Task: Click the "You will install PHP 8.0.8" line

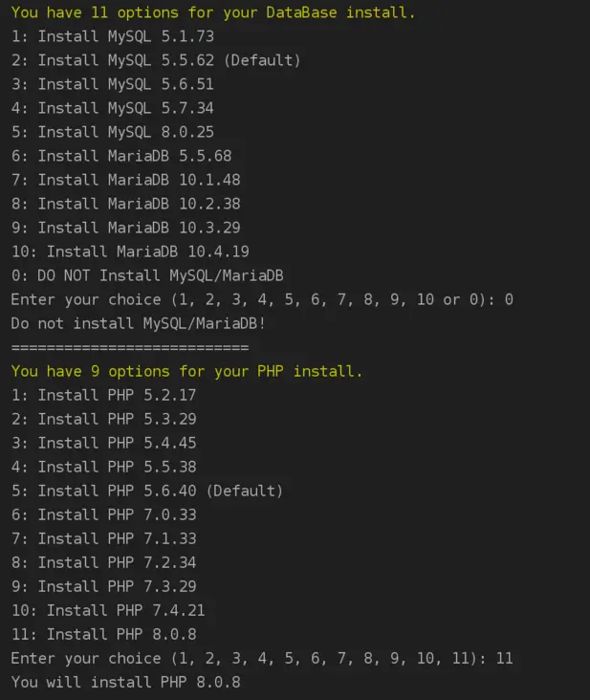Action: (x=125, y=682)
